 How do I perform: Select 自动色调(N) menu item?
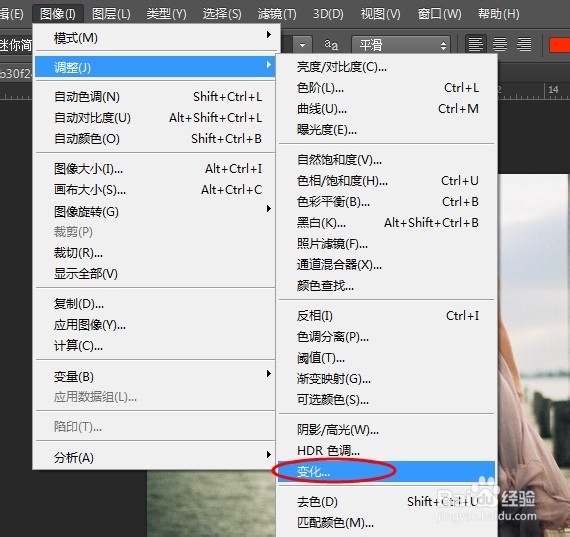[155, 97]
